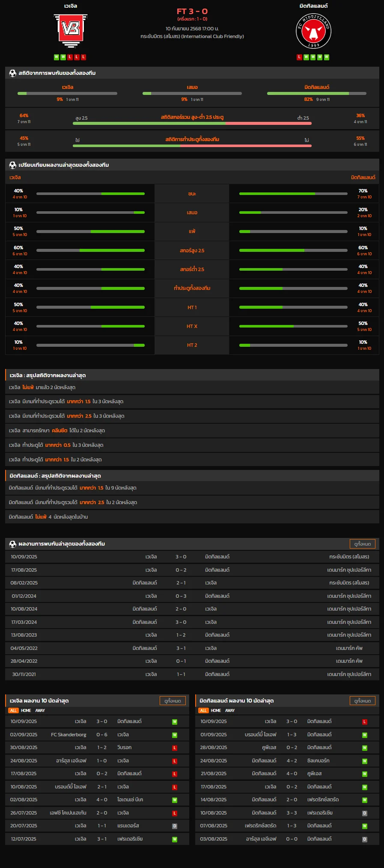384x868 pixels.
Task: Select HOME tab in Midtjylland last 10 matches
Action: coord(216,710)
